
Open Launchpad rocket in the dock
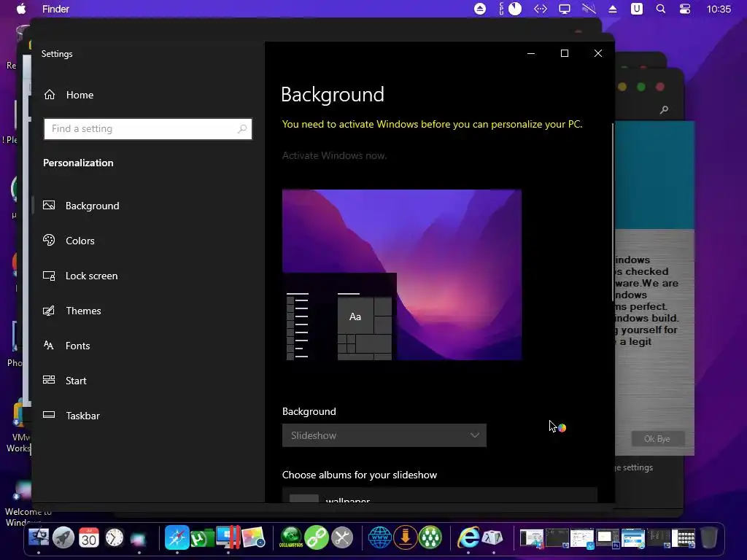coord(63,537)
